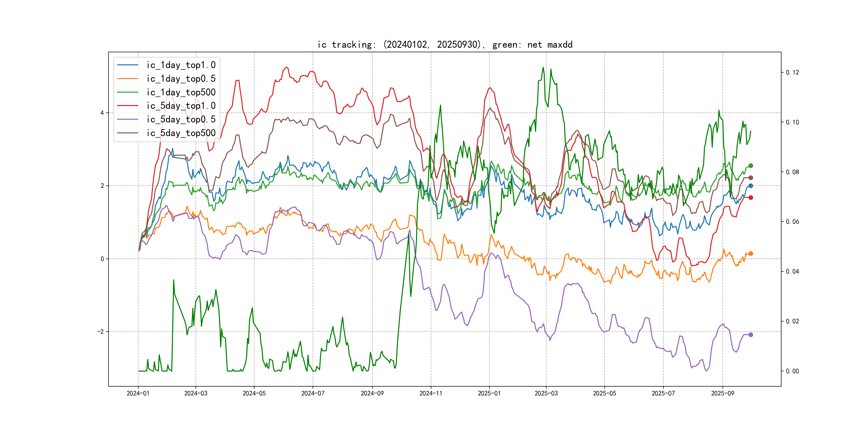Click the 0.12 right-axis tick label

point(792,72)
